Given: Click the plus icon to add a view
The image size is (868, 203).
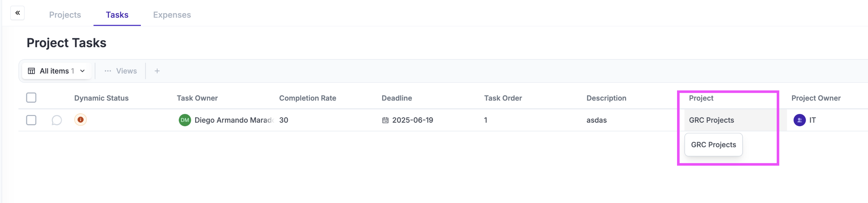Looking at the screenshot, I should pyautogui.click(x=157, y=71).
